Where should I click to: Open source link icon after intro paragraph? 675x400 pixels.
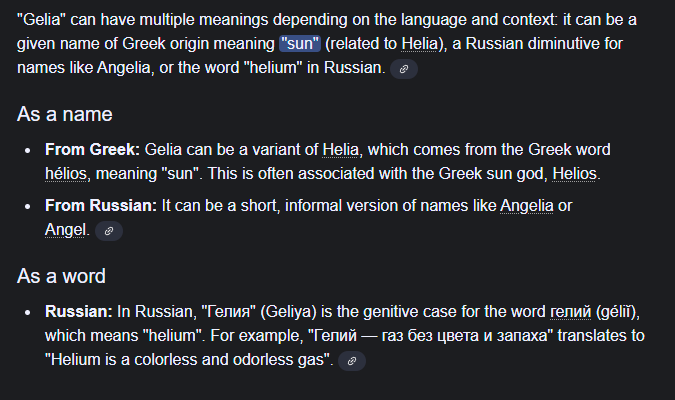tap(404, 69)
